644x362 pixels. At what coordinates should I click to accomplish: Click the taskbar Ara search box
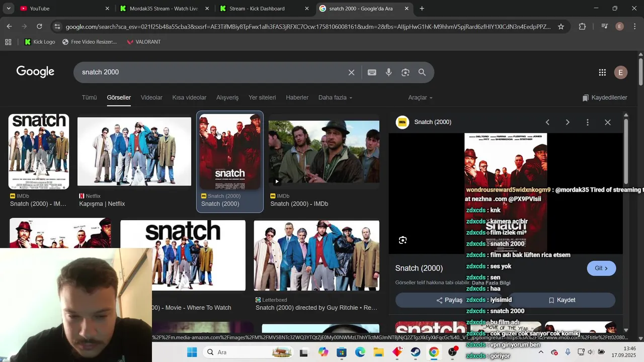249,352
